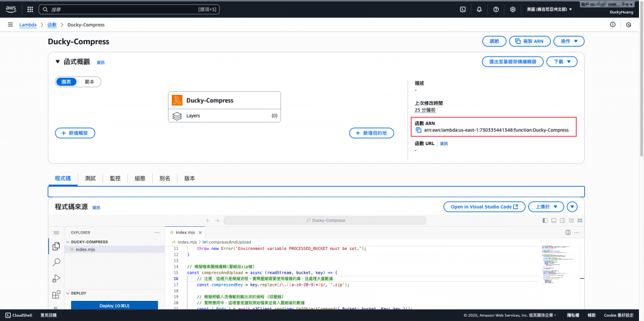Viewport: 644px width, 321px height.
Task: Open Run and Debug icon in editor
Action: [x=56, y=278]
